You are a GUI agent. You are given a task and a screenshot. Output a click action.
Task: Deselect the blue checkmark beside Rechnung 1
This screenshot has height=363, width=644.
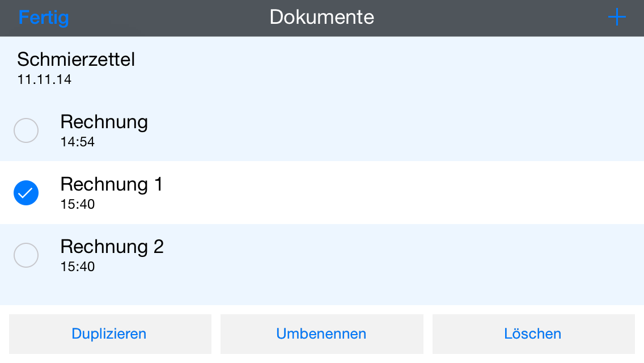(26, 193)
